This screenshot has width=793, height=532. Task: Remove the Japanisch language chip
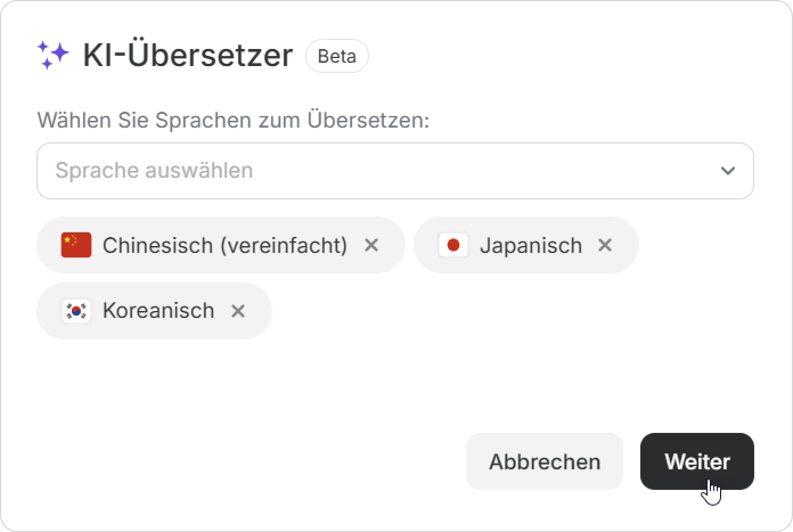[604, 245]
